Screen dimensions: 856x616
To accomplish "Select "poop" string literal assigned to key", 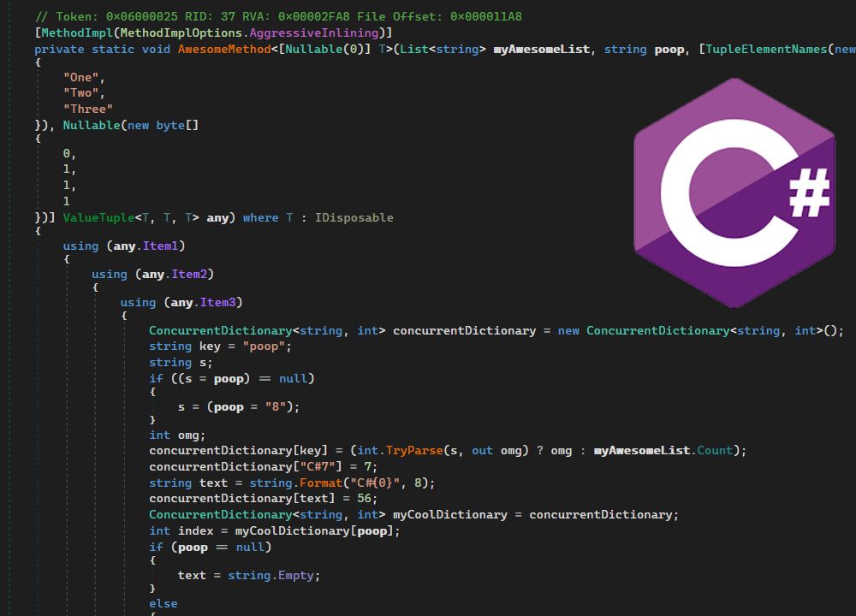I will pos(264,346).
